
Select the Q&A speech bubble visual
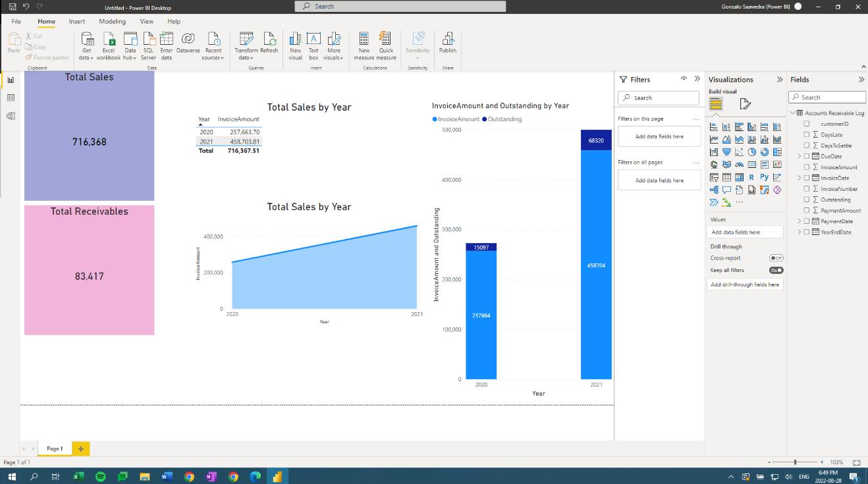726,190
